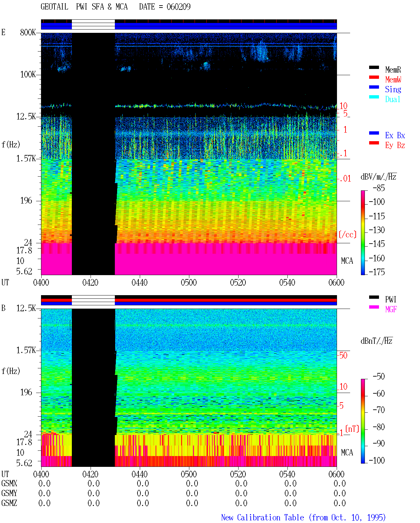Screen dimensions: 420x523
Task: Click the MemR legend label
Action: [x=393, y=70]
